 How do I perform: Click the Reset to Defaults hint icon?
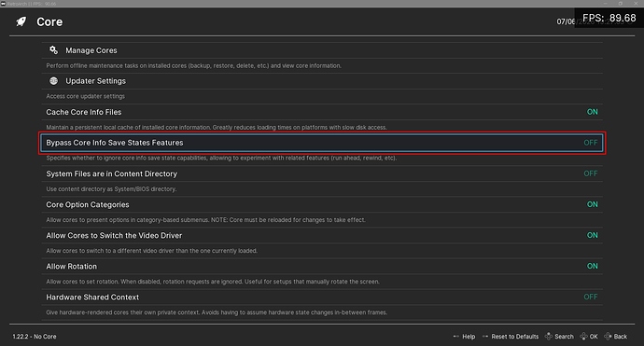[485, 337]
